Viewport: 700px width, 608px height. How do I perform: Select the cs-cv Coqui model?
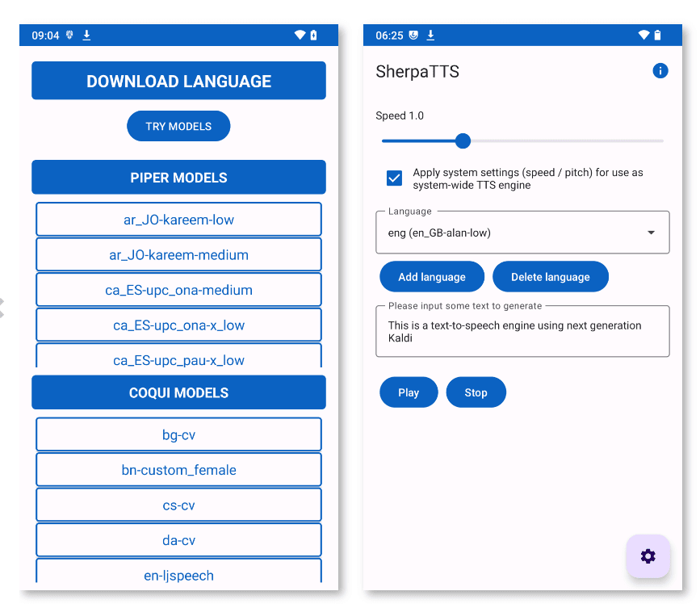(178, 505)
